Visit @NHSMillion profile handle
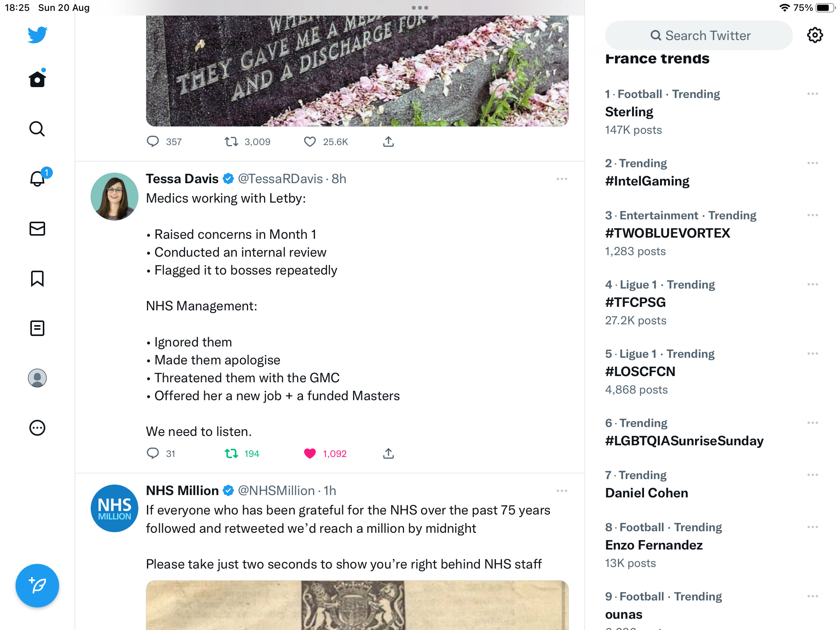This screenshot has height=630, width=840. click(x=276, y=491)
